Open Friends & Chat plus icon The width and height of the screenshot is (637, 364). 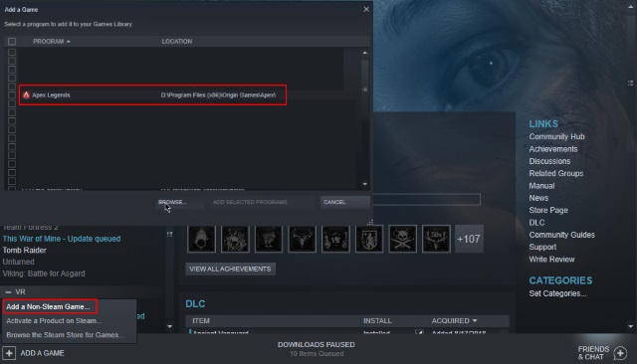point(620,353)
